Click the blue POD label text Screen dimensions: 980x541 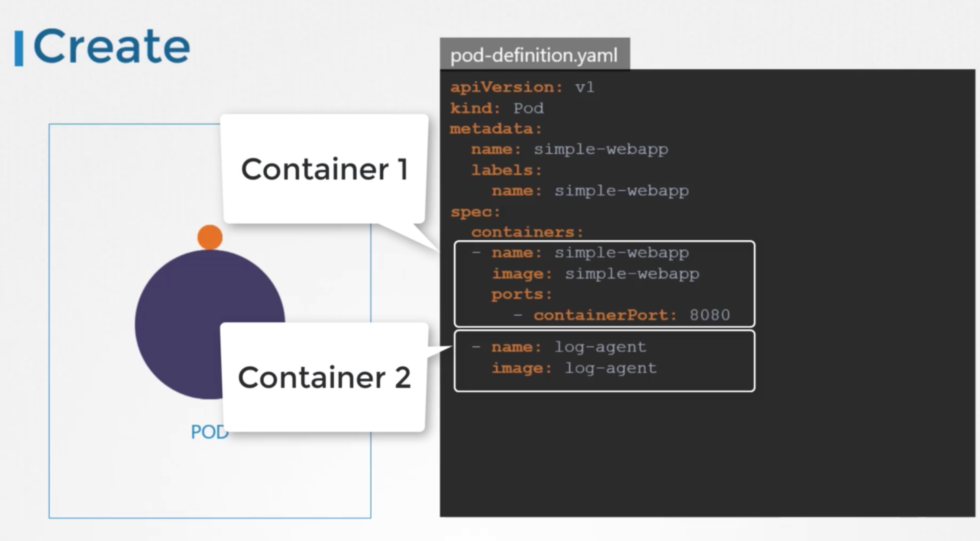pos(207,432)
